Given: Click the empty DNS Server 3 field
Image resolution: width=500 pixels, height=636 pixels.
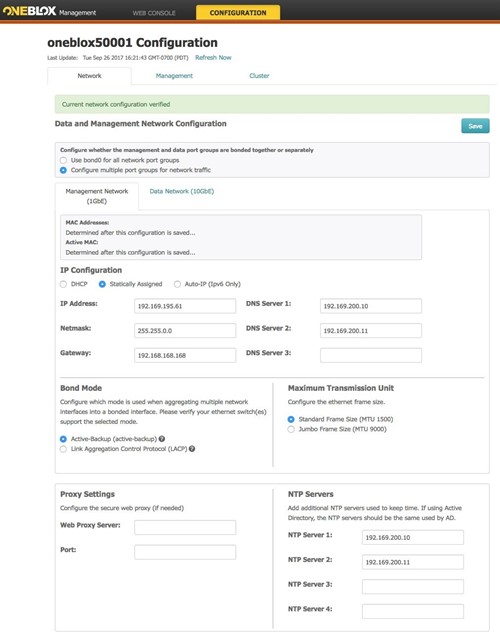Looking at the screenshot, I should 371,355.
